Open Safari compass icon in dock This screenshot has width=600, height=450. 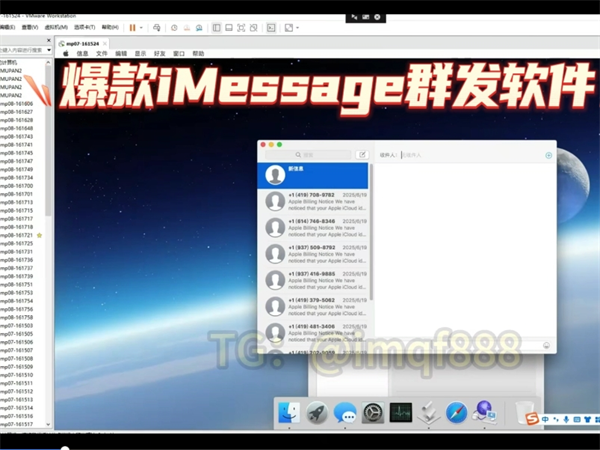pyautogui.click(x=456, y=412)
